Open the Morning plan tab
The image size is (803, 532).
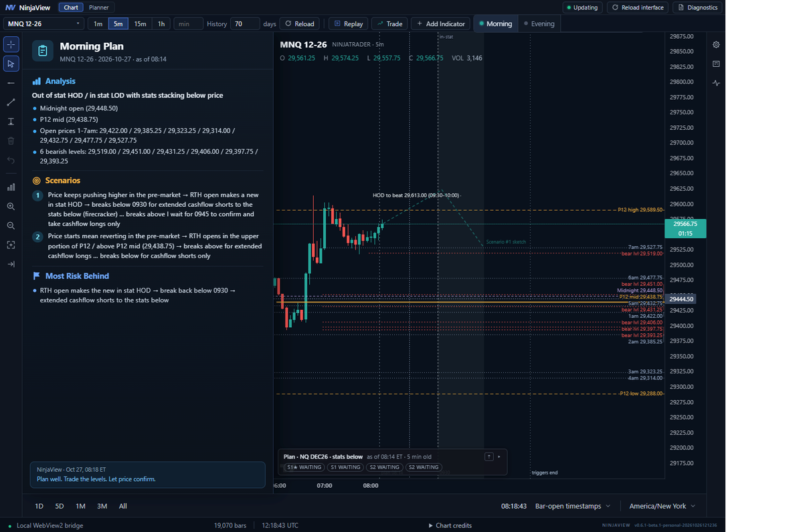[x=495, y=23]
